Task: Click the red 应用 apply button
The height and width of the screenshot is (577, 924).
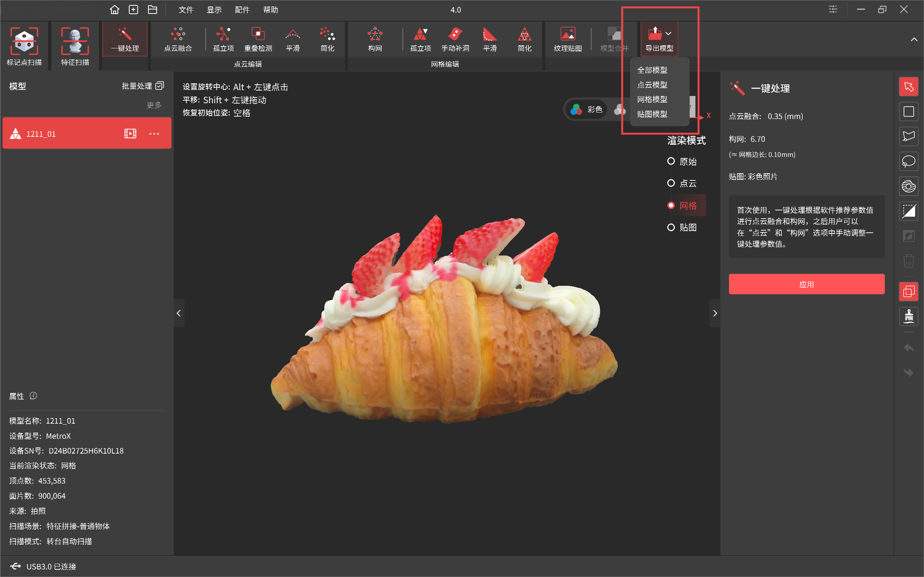Action: pyautogui.click(x=806, y=284)
